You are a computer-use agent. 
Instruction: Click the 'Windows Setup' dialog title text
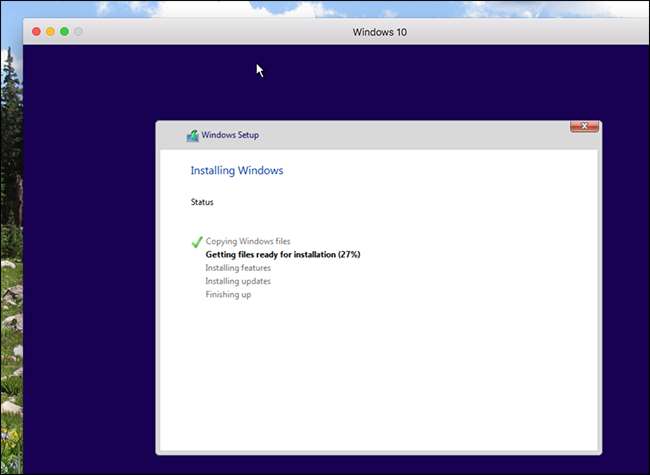point(230,135)
